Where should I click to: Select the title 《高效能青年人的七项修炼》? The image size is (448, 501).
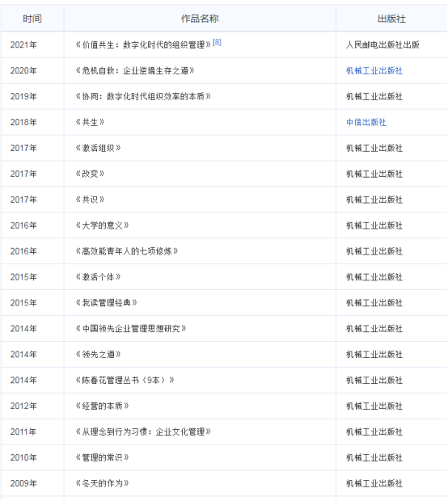coord(127,251)
